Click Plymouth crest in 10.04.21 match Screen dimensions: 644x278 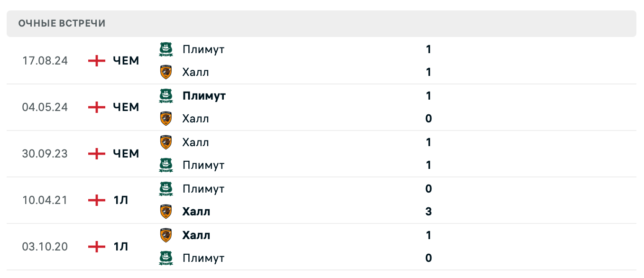[166, 189]
